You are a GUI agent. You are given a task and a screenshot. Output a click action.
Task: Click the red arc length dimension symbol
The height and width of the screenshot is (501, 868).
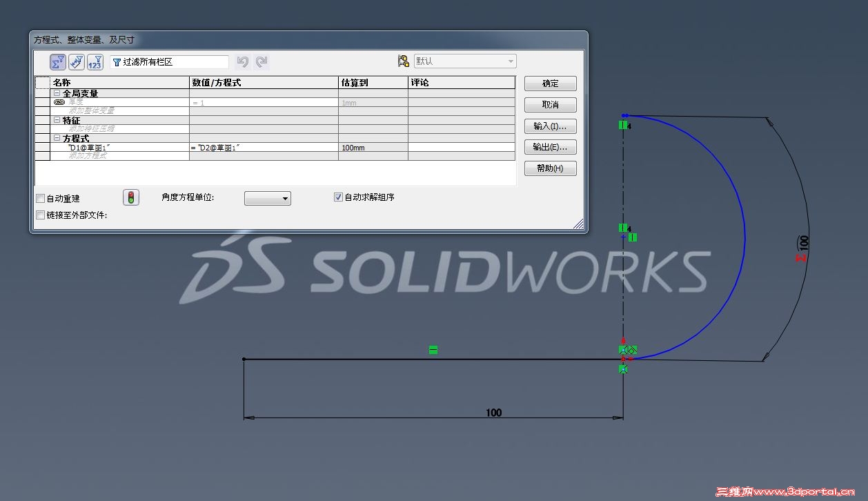(x=801, y=258)
